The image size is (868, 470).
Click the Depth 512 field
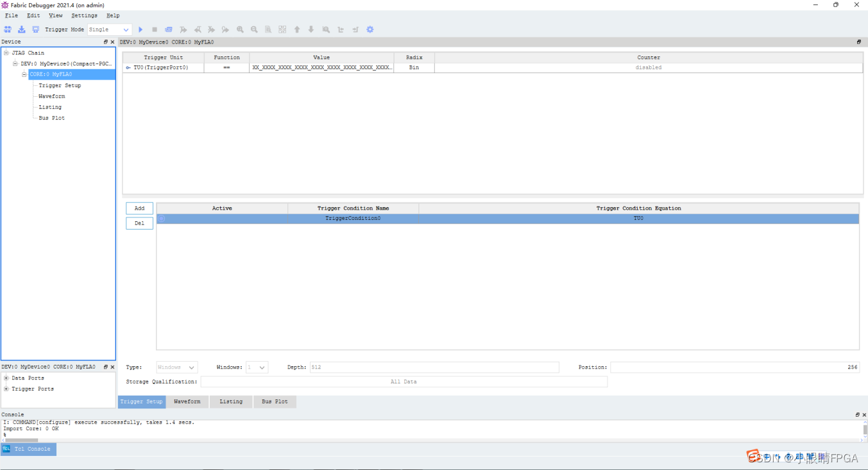pyautogui.click(x=434, y=367)
